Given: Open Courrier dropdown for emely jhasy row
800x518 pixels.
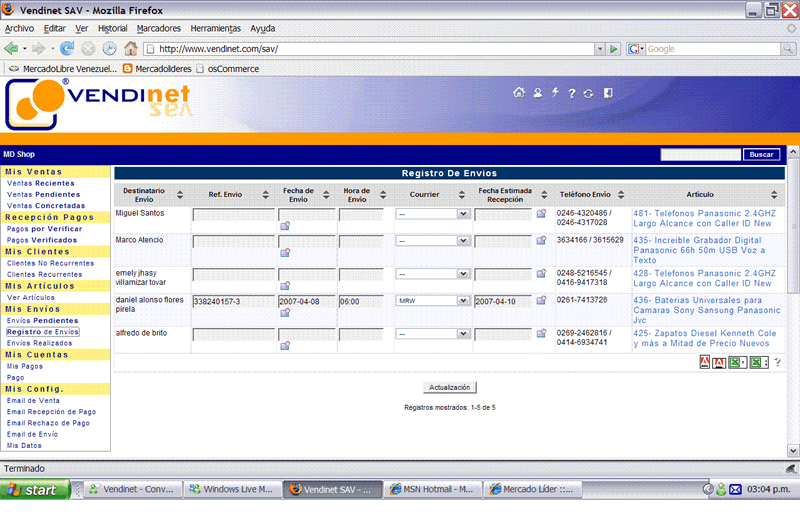Looking at the screenshot, I should click(x=433, y=274).
